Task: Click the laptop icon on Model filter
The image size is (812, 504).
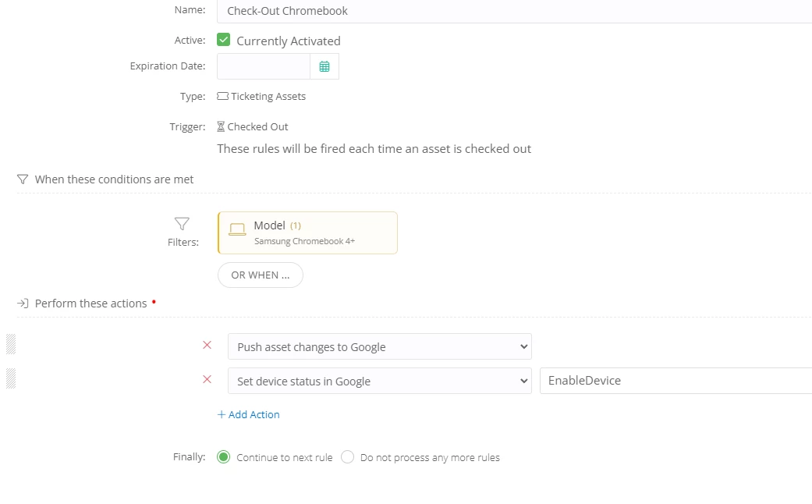Action: (x=237, y=229)
